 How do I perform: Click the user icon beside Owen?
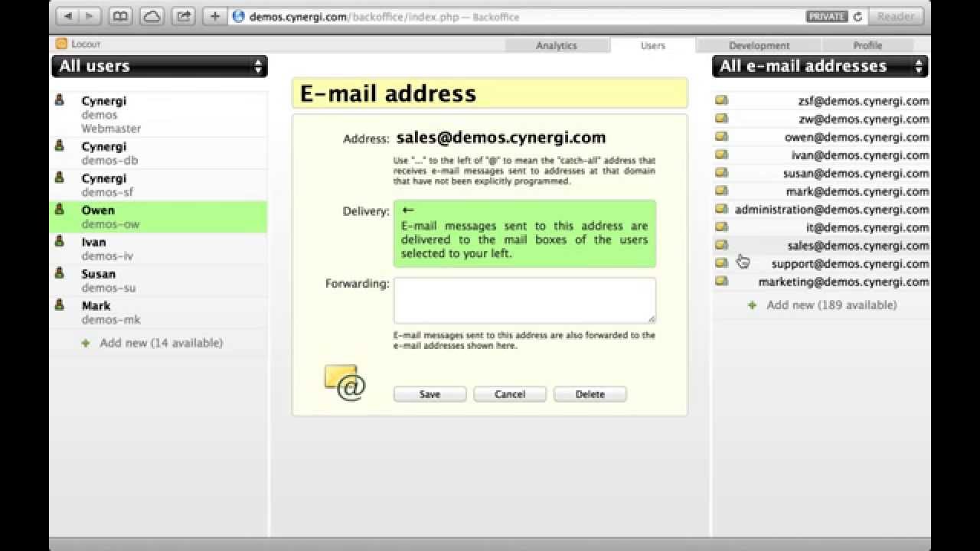click(60, 209)
